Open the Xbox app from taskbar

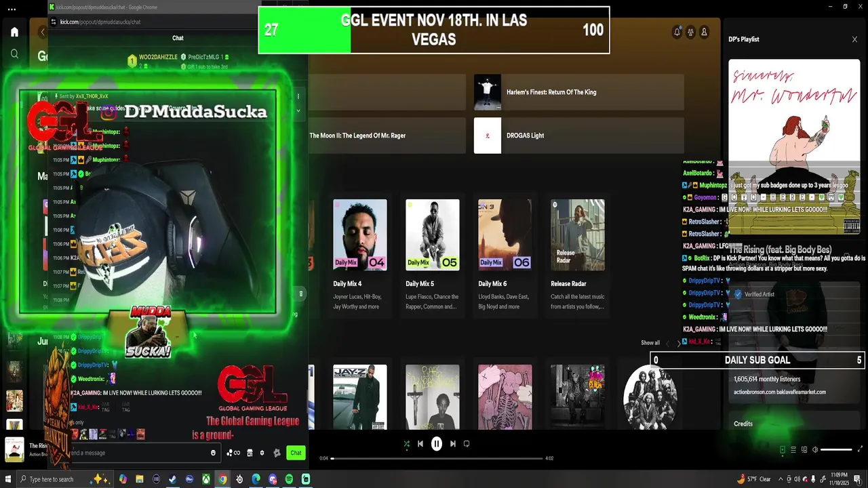pyautogui.click(x=206, y=479)
